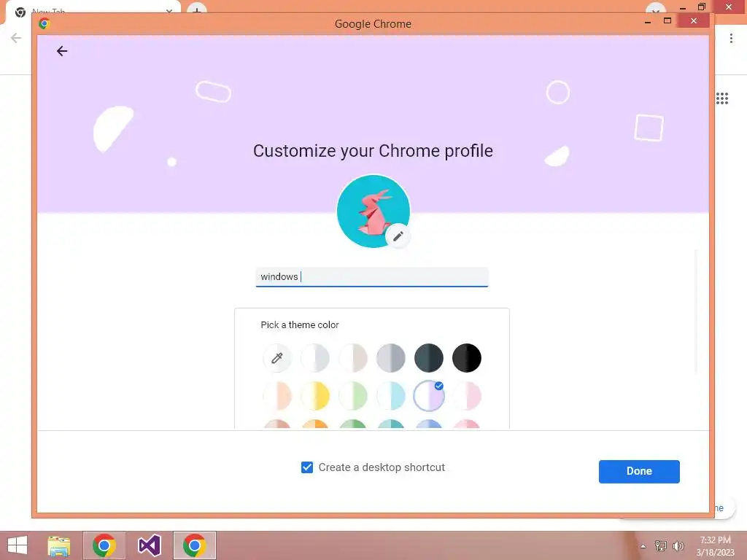Image resolution: width=747 pixels, height=560 pixels.
Task: Uncheck Create a desktop shortcut checkbox
Action: (x=307, y=467)
